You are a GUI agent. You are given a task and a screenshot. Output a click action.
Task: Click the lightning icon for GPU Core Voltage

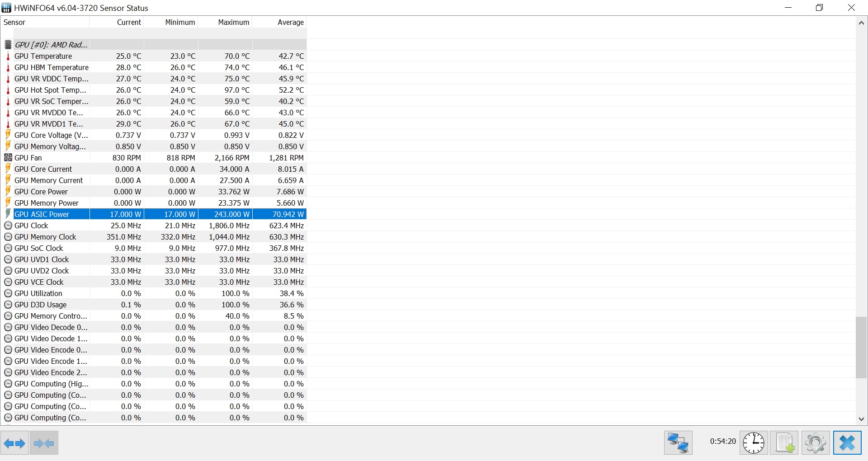coord(8,135)
